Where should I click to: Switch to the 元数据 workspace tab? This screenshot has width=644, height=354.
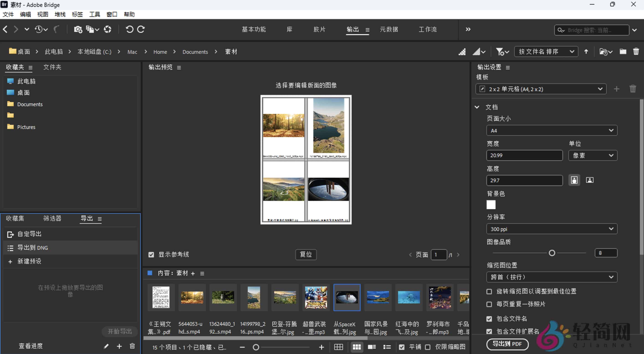coord(389,29)
